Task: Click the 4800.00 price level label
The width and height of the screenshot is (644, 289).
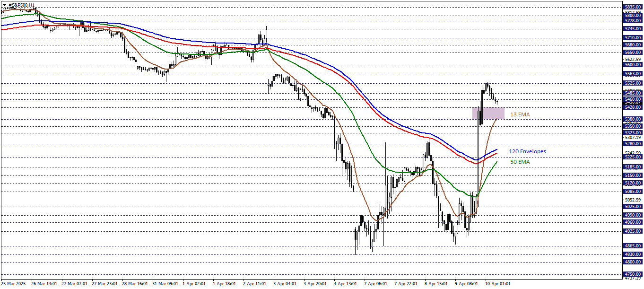Action: click(x=633, y=262)
